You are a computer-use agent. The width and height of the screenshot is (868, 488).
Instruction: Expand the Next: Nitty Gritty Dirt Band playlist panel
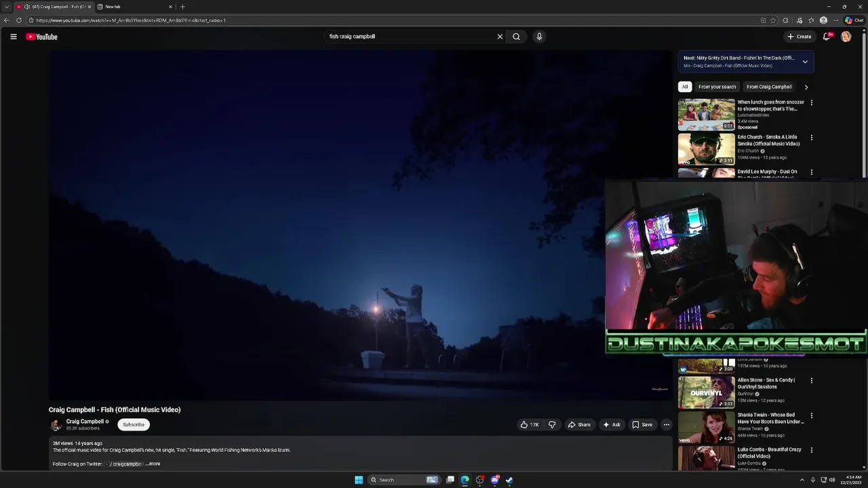pos(805,62)
